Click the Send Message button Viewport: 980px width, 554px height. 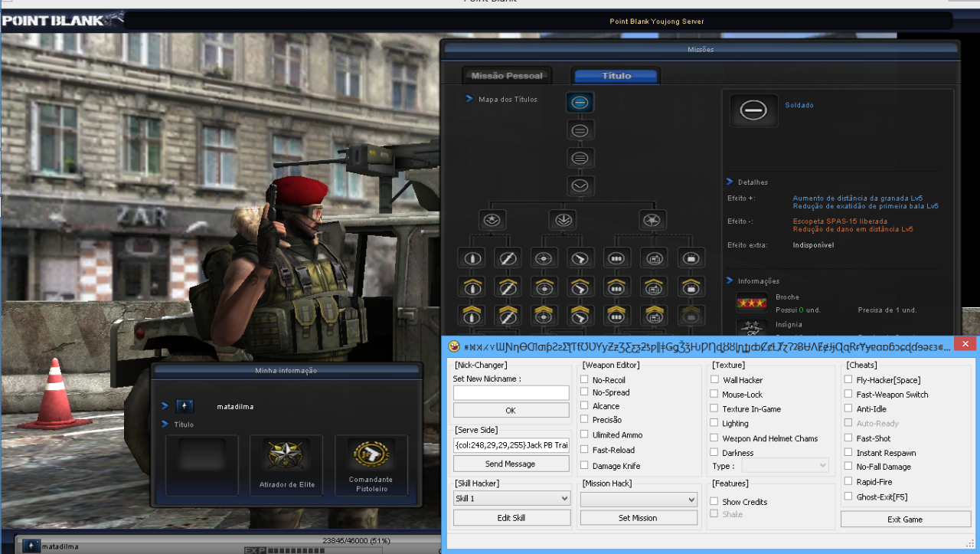click(511, 464)
